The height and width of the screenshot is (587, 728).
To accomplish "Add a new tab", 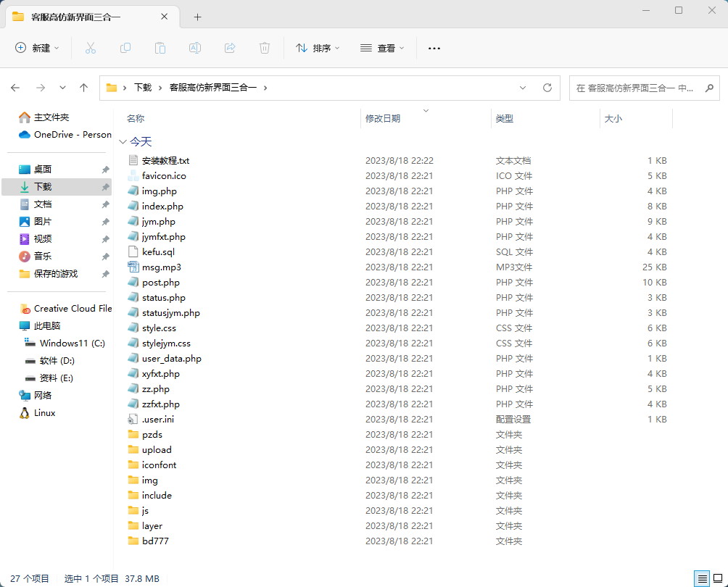I will pos(197,17).
